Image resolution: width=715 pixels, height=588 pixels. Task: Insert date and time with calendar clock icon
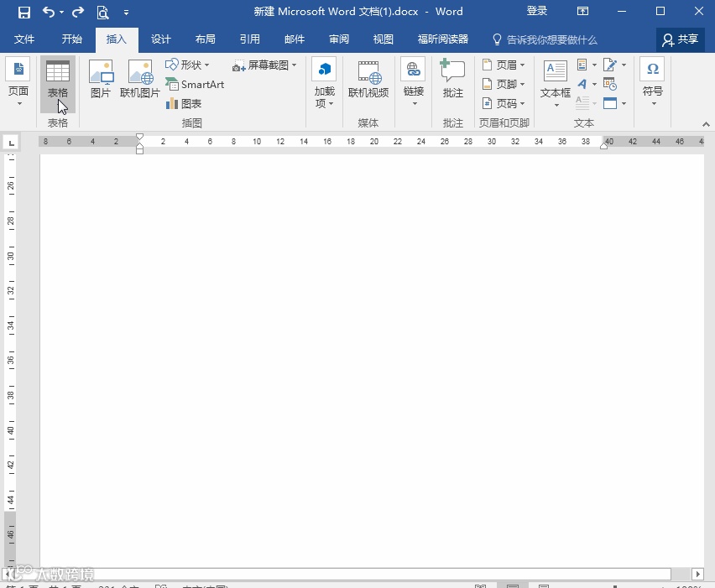(609, 84)
